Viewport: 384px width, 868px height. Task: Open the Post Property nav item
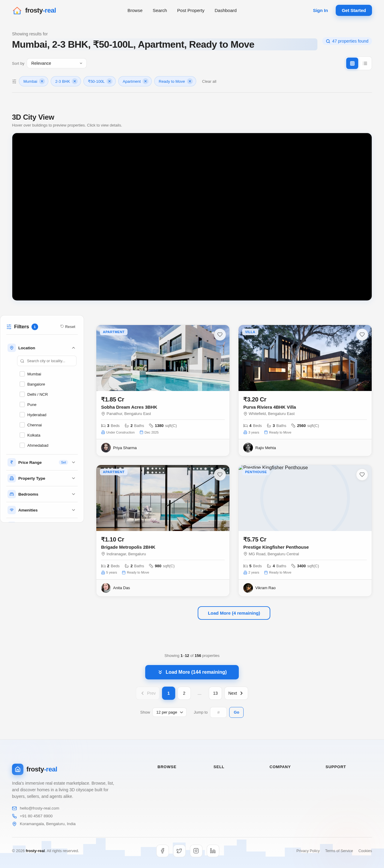[191, 10]
